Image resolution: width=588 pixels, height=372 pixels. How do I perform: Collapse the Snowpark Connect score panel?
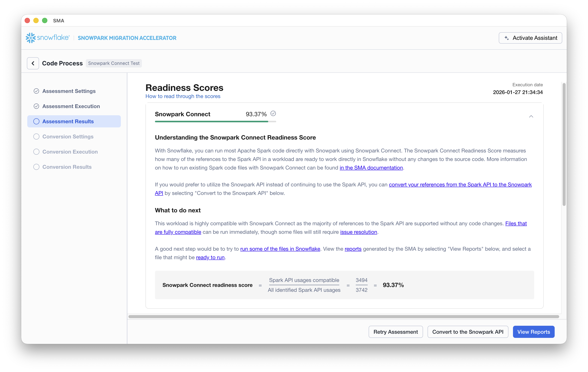pyautogui.click(x=531, y=116)
